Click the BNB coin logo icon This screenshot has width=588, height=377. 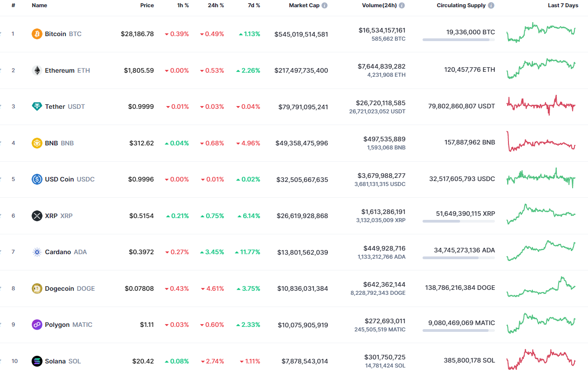(37, 143)
